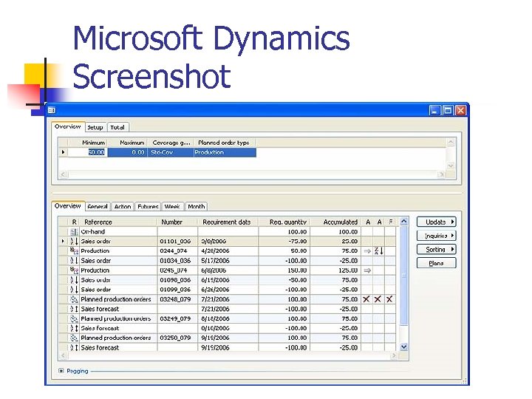Click the coverage grid scroll-right arrow
This screenshot has width=532, height=399.
440,174
